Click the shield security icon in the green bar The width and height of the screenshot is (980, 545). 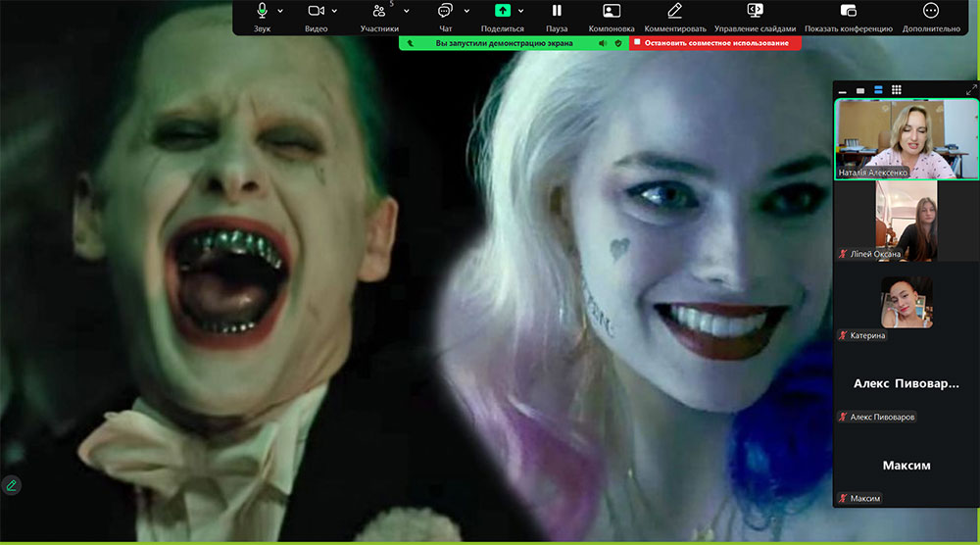(x=618, y=43)
